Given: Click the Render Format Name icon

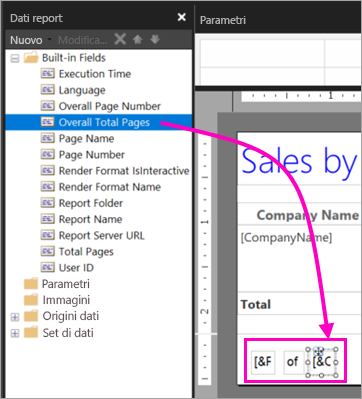Looking at the screenshot, I should [x=47, y=187].
